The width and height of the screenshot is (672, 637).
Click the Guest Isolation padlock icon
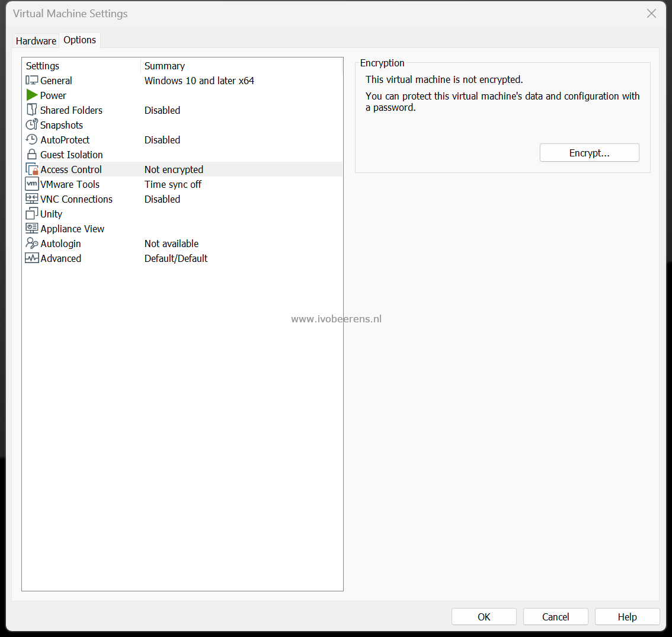click(32, 154)
